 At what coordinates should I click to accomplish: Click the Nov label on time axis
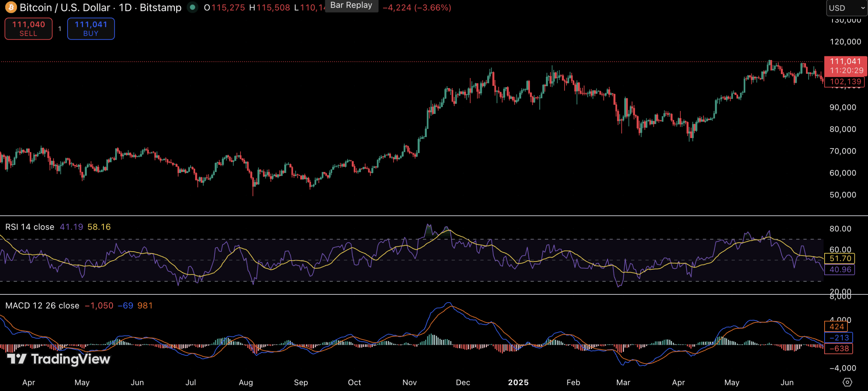point(409,382)
